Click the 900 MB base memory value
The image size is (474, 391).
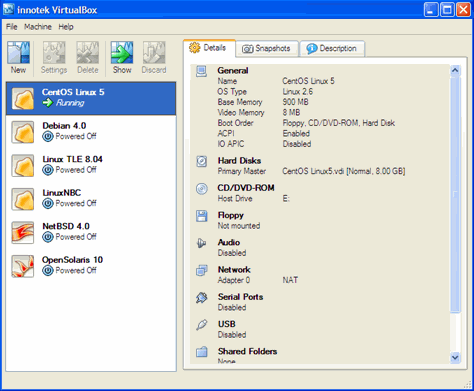[295, 102]
